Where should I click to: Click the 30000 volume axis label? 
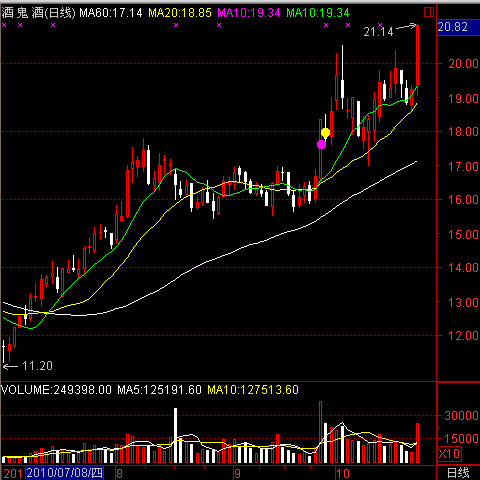(x=462, y=415)
